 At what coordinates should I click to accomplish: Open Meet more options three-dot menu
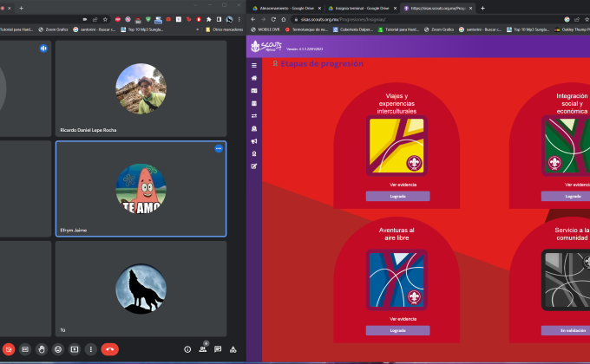91,349
